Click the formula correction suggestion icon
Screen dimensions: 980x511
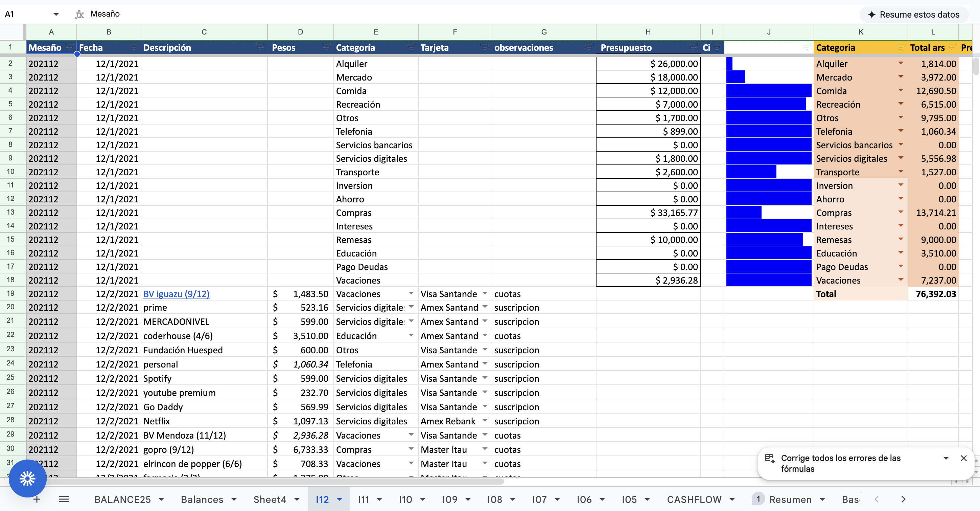pyautogui.click(x=770, y=459)
